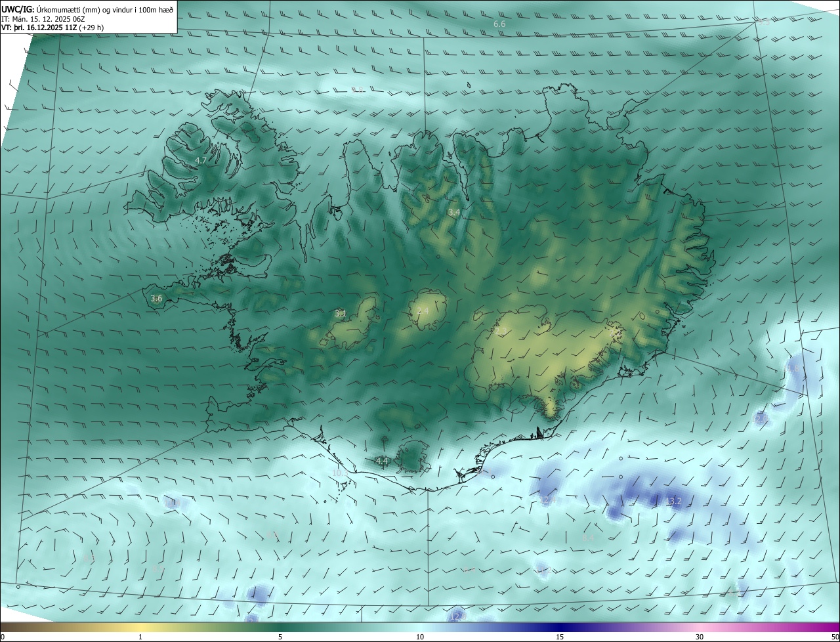The width and height of the screenshot is (840, 642).
Task: Click the 13.2 value label offshore southeast
Action: click(x=673, y=502)
